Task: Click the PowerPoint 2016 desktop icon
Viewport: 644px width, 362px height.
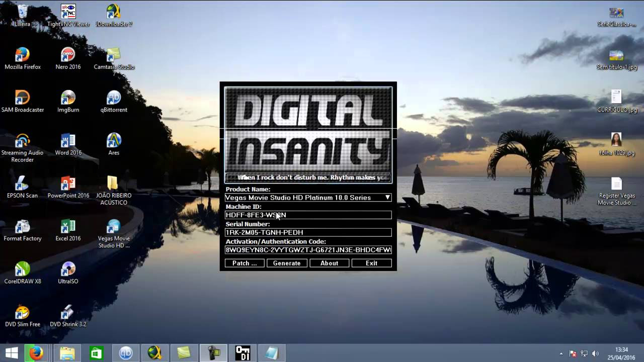Action: (x=68, y=187)
